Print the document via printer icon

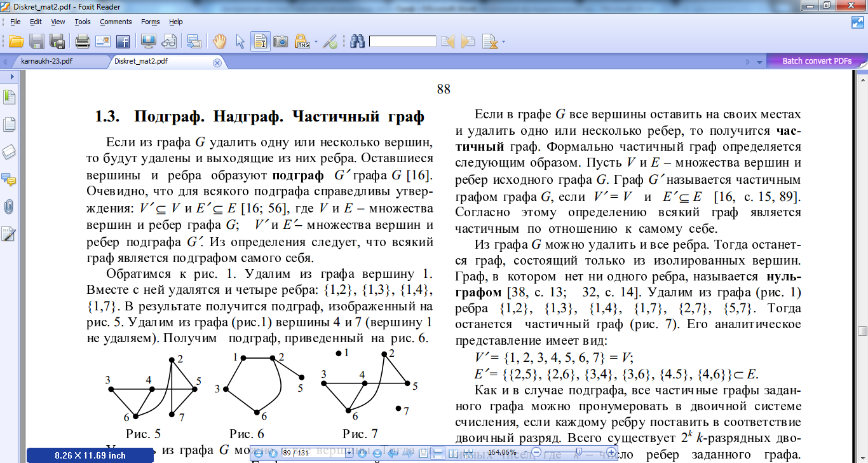[x=83, y=42]
